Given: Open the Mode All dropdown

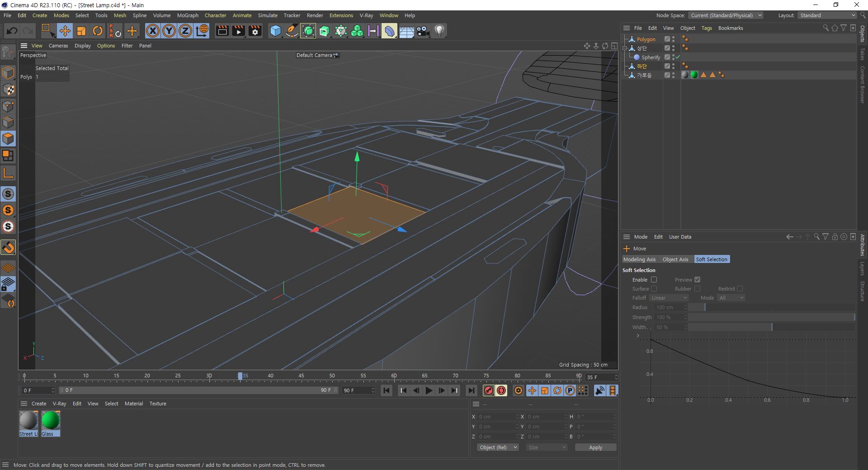Looking at the screenshot, I should coord(731,298).
